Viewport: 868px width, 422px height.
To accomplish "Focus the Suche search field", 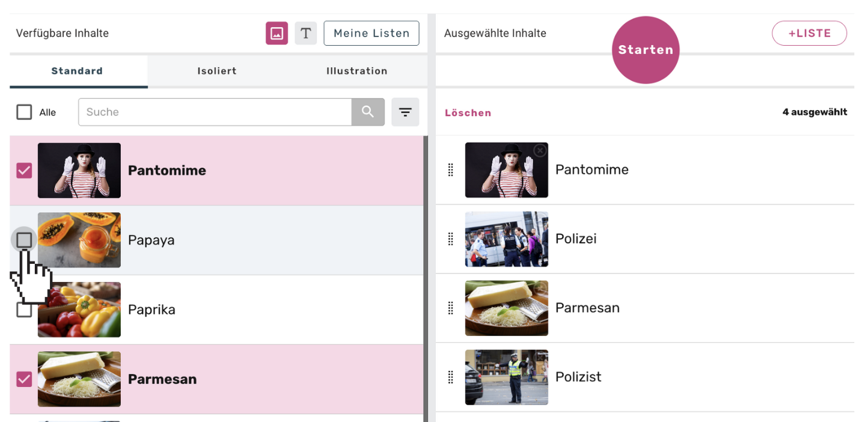I will (x=215, y=112).
